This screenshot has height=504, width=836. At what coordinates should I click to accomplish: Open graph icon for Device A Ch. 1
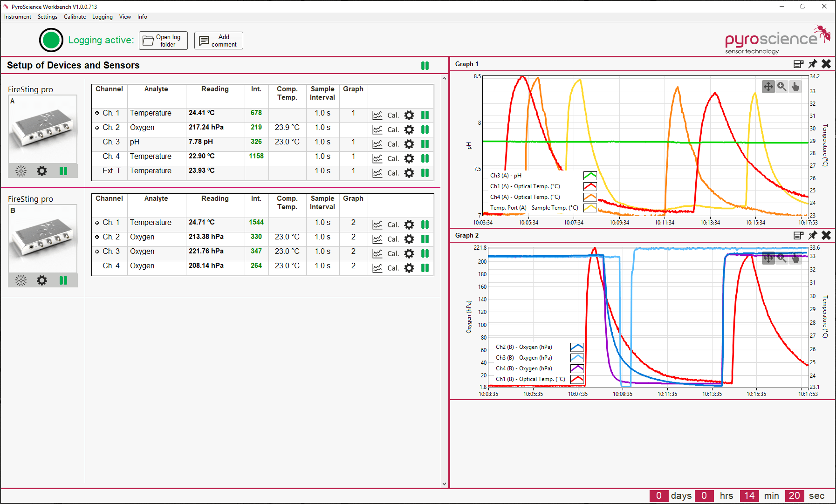[377, 115]
